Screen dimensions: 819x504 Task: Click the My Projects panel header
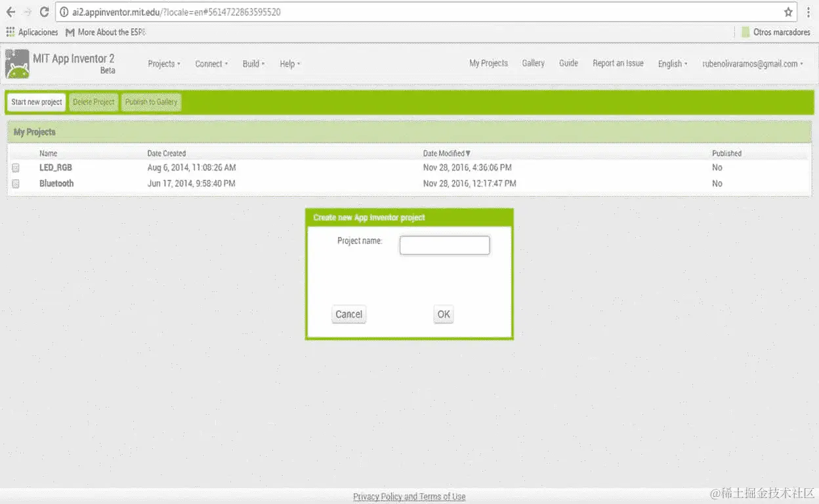409,132
